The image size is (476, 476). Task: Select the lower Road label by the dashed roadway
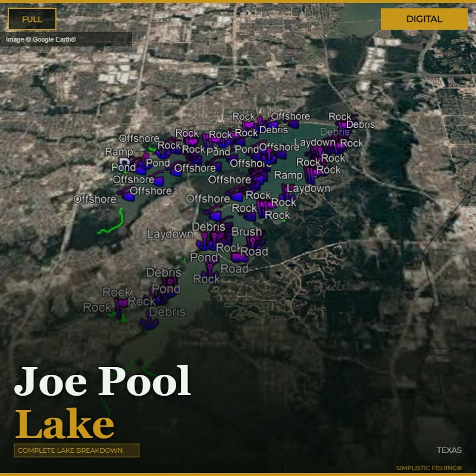click(234, 269)
